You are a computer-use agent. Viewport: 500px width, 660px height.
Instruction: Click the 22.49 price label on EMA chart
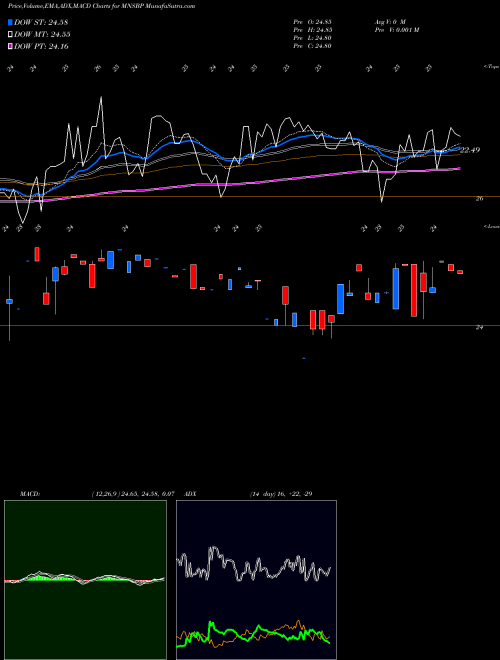pos(470,150)
